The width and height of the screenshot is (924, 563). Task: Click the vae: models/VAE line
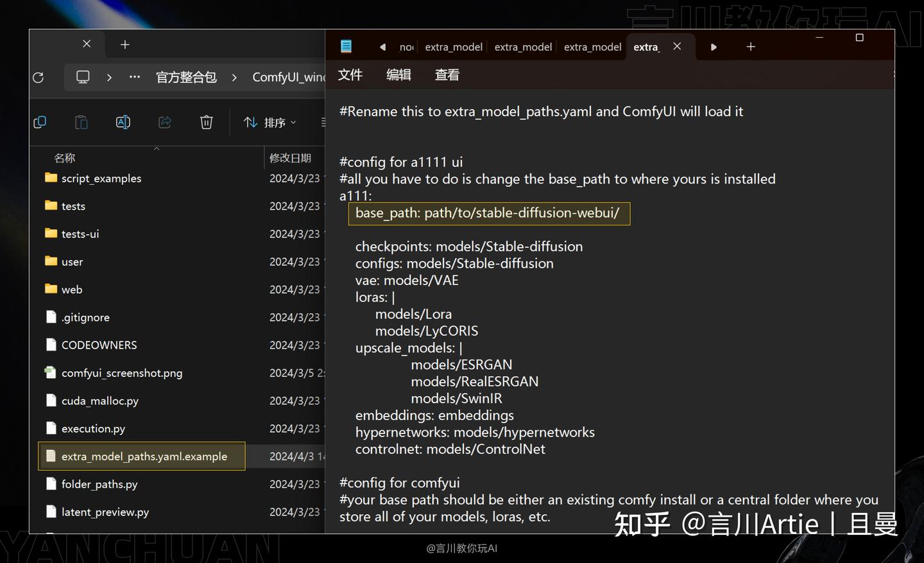tap(407, 281)
